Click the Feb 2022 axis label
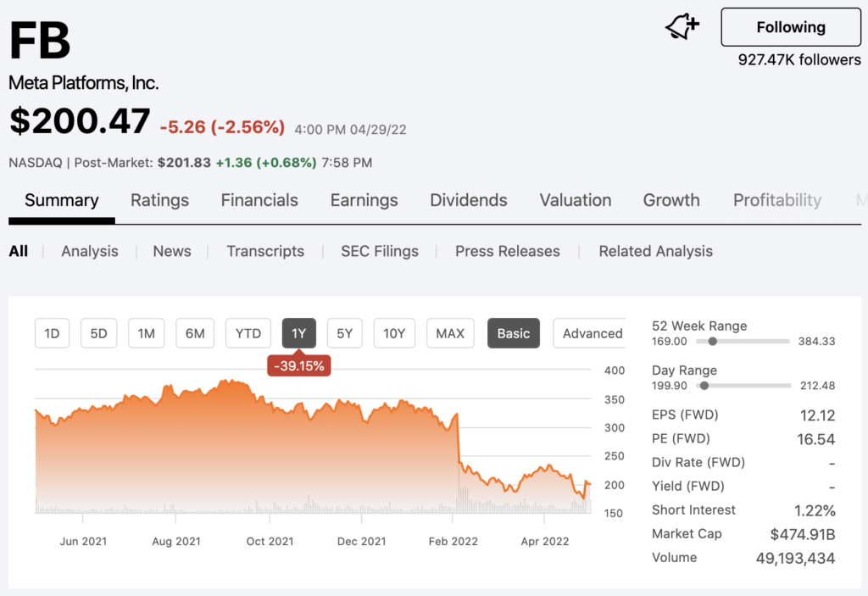 pyautogui.click(x=453, y=541)
